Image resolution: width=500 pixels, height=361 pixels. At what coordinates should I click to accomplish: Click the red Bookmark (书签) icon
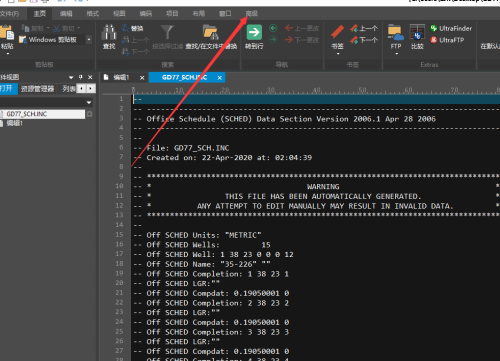click(x=337, y=32)
